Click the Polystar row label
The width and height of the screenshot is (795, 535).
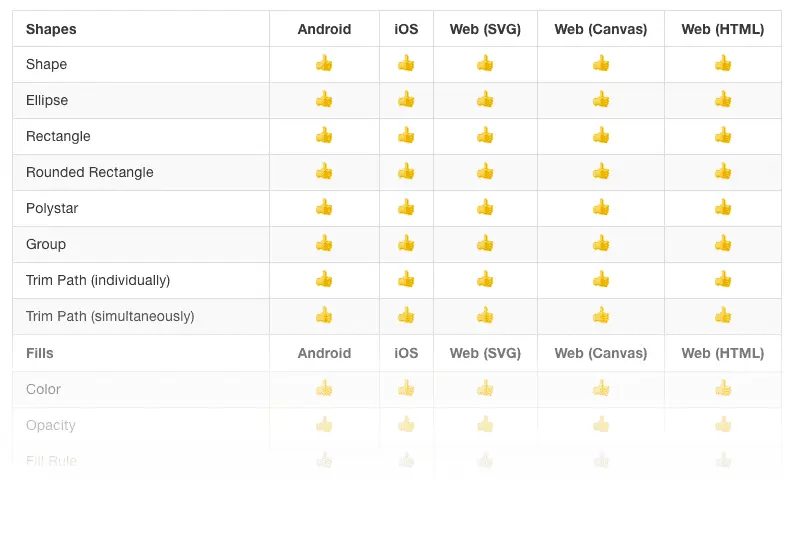click(x=52, y=208)
